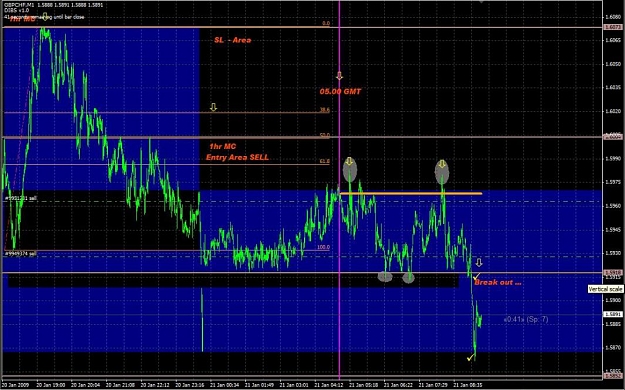
Task: Click the "21 Jan 07:29" time axis label
Action: [432, 385]
